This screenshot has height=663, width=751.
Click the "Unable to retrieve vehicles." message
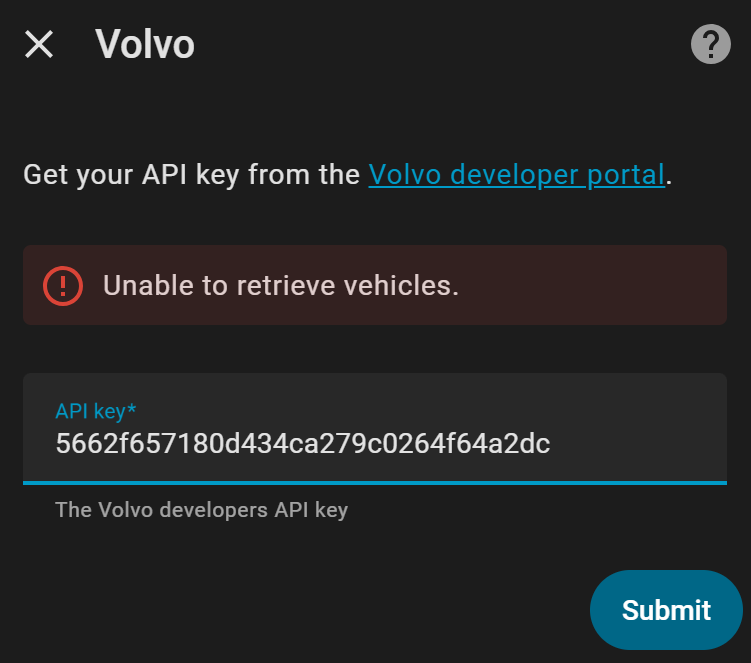click(x=281, y=286)
